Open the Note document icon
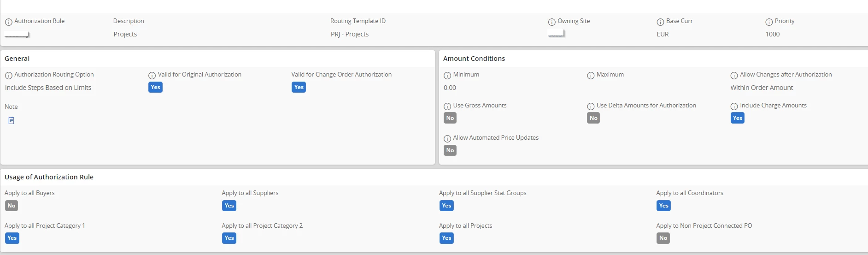Viewport: 868px width, 255px height. click(12, 120)
